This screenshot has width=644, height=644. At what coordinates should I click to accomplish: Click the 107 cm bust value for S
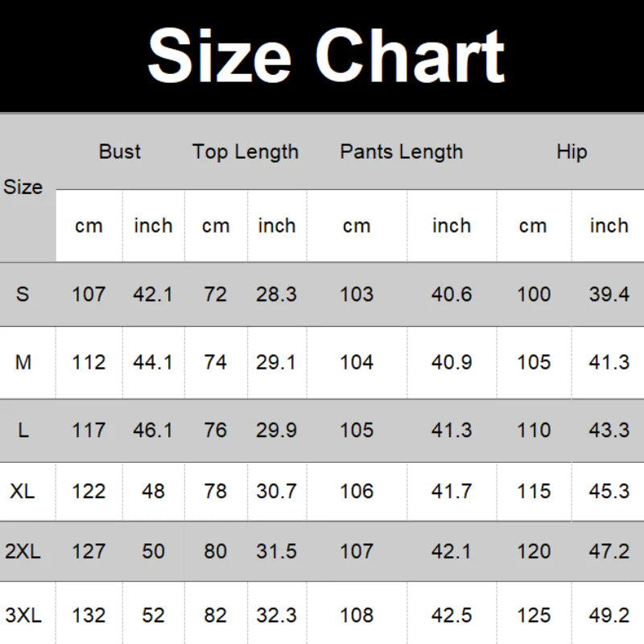coord(89,295)
